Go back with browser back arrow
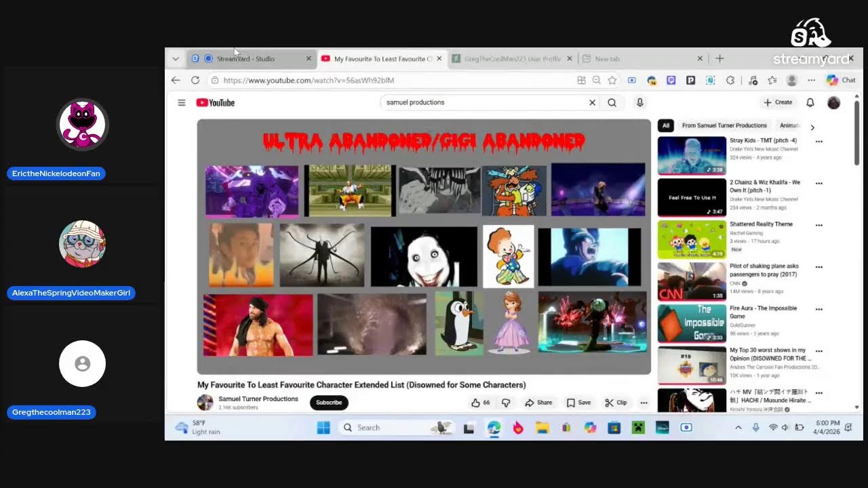This screenshot has height=488, width=868. click(x=176, y=80)
